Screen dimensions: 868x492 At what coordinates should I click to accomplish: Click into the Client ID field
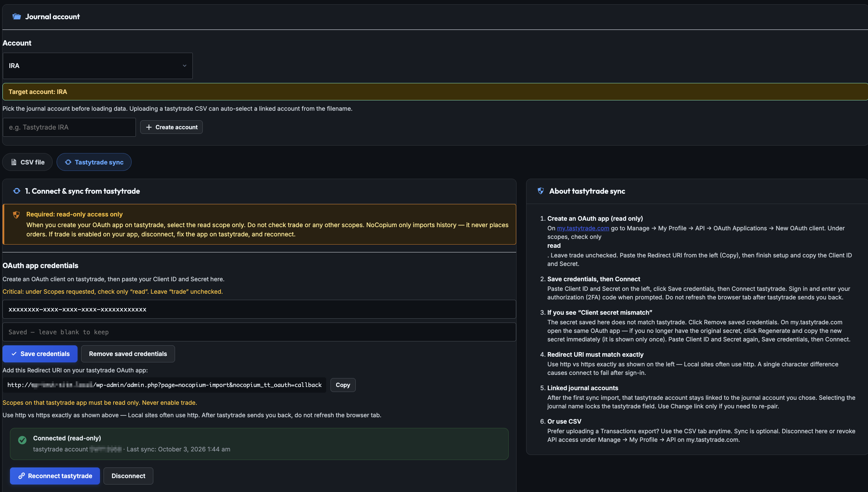pos(259,309)
